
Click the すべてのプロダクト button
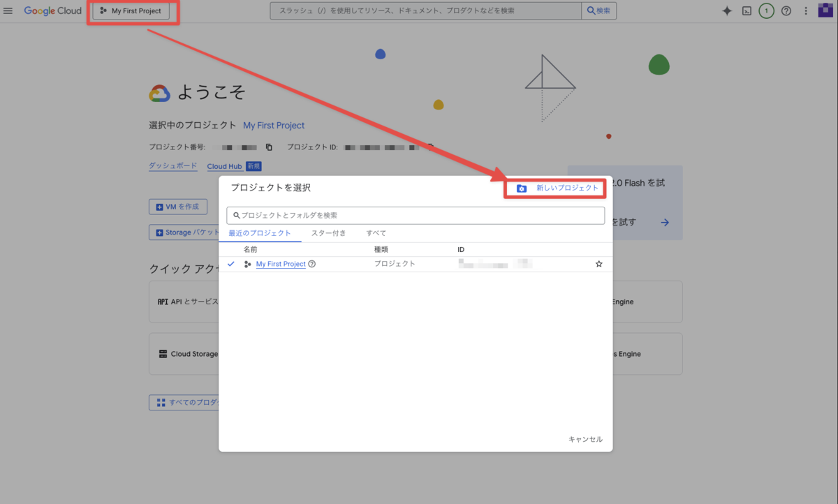pos(184,403)
